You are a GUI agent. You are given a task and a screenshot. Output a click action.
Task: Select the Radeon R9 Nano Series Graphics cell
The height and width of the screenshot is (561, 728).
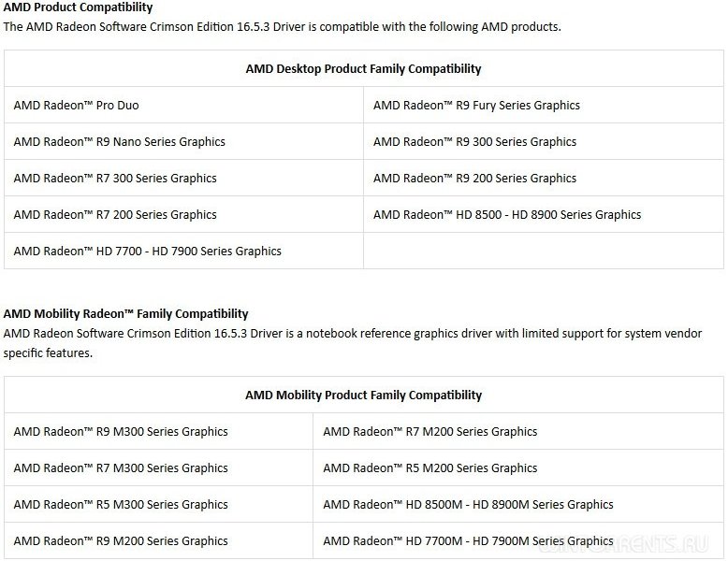(119, 142)
